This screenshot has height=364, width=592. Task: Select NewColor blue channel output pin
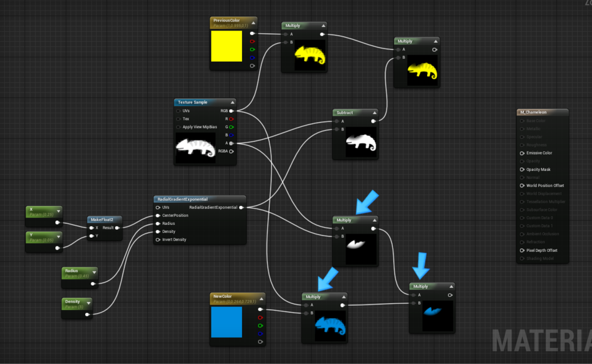coord(260,334)
